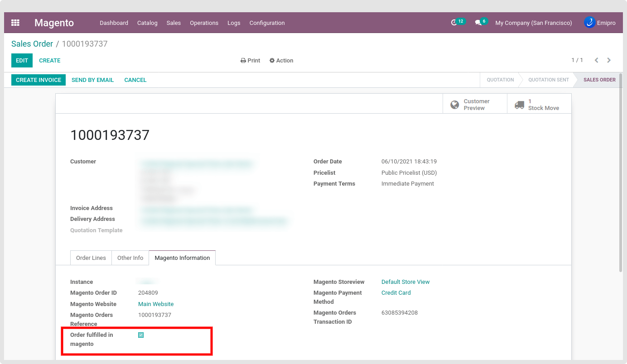This screenshot has width=627, height=364.
Task: Open the Action dropdown
Action: click(281, 61)
